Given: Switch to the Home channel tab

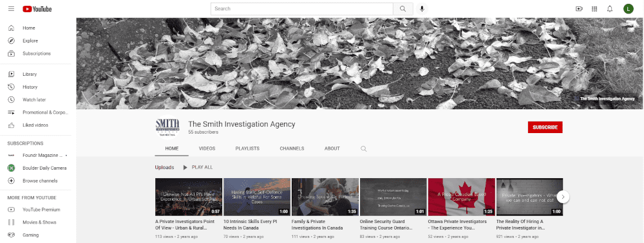Looking at the screenshot, I should coord(172,148).
